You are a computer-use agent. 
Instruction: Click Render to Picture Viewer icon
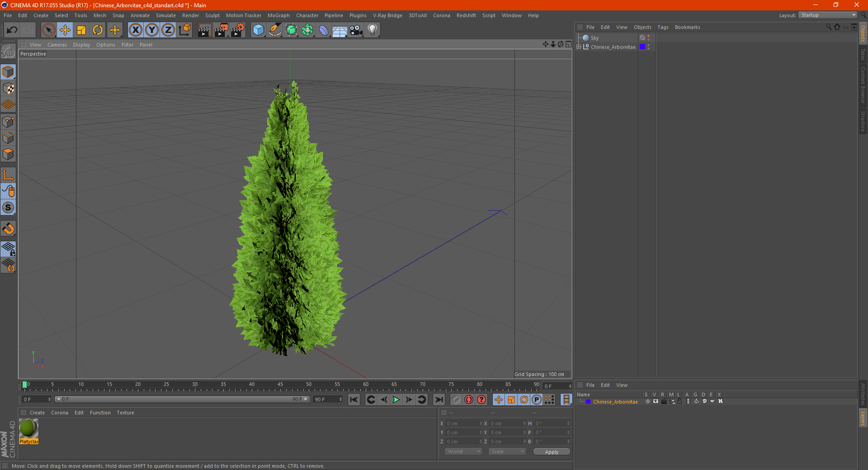(x=221, y=30)
